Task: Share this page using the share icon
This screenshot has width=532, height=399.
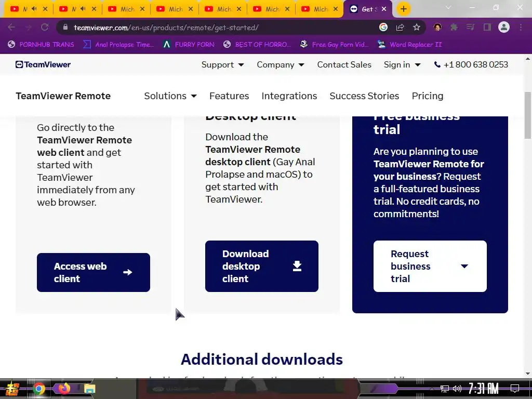Action: (x=400, y=28)
